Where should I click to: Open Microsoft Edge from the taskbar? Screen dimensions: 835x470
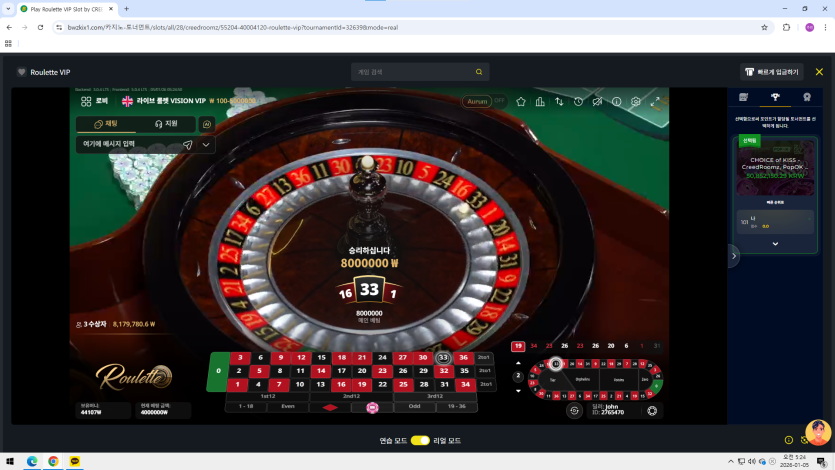32,461
